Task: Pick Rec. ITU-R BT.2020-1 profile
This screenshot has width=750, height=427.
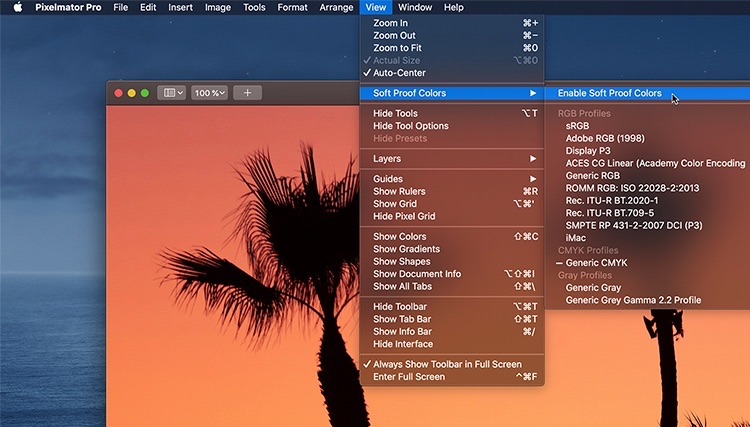Action: point(647,200)
